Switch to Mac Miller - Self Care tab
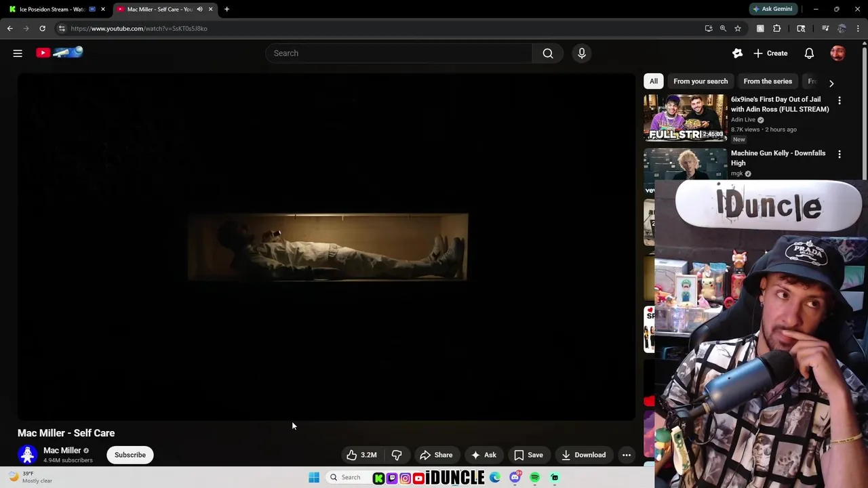The width and height of the screenshot is (868, 488). (160, 9)
